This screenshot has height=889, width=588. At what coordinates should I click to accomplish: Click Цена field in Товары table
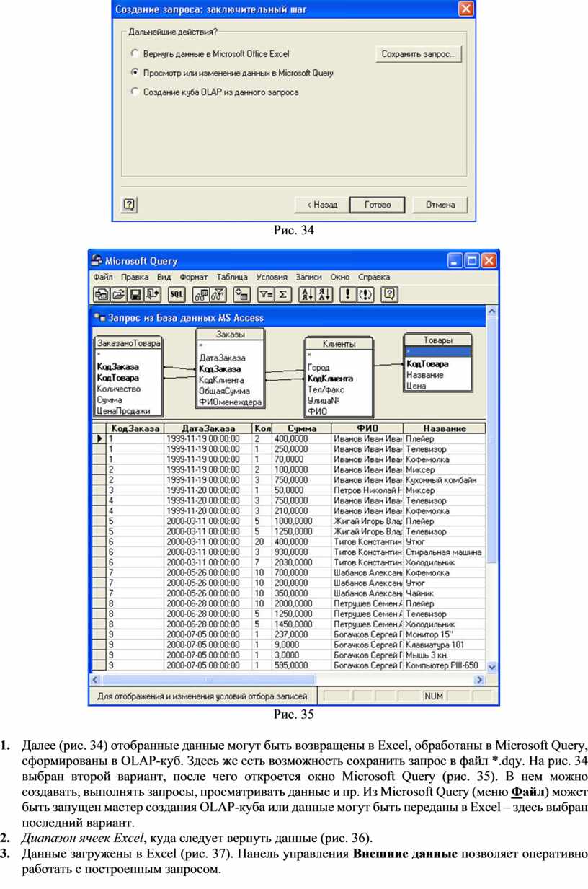416,386
